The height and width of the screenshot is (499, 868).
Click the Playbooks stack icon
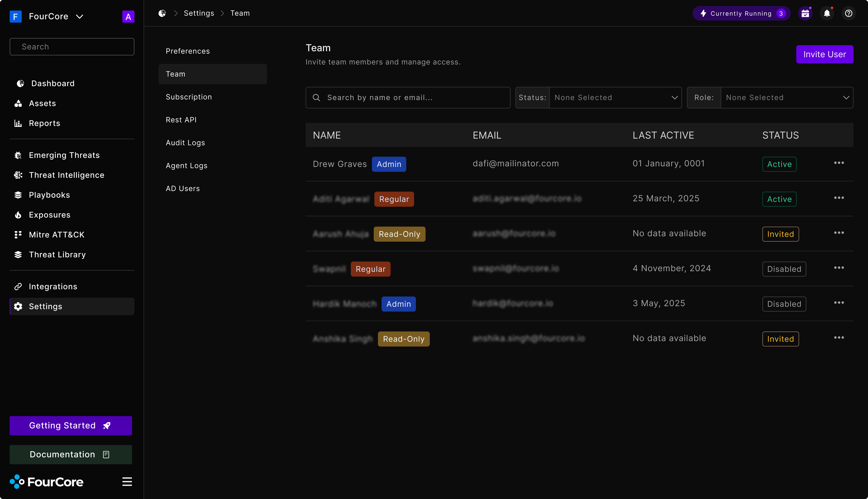(18, 195)
